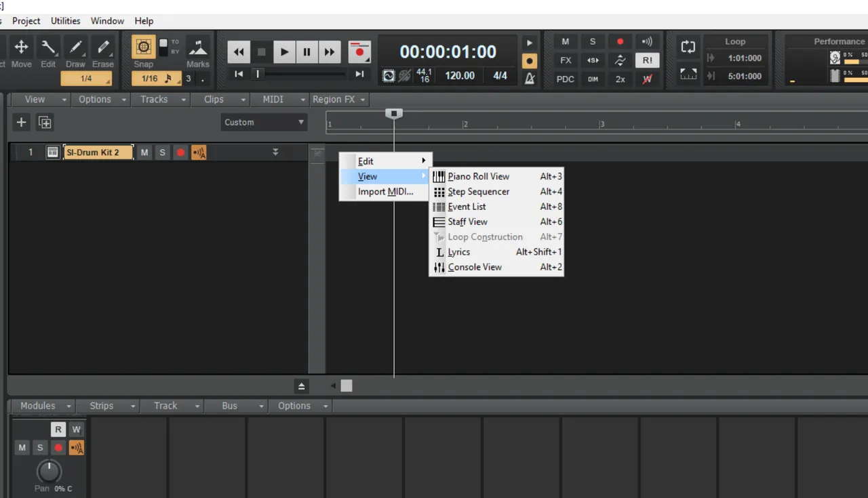Toggle automation playback button

pos(620,60)
